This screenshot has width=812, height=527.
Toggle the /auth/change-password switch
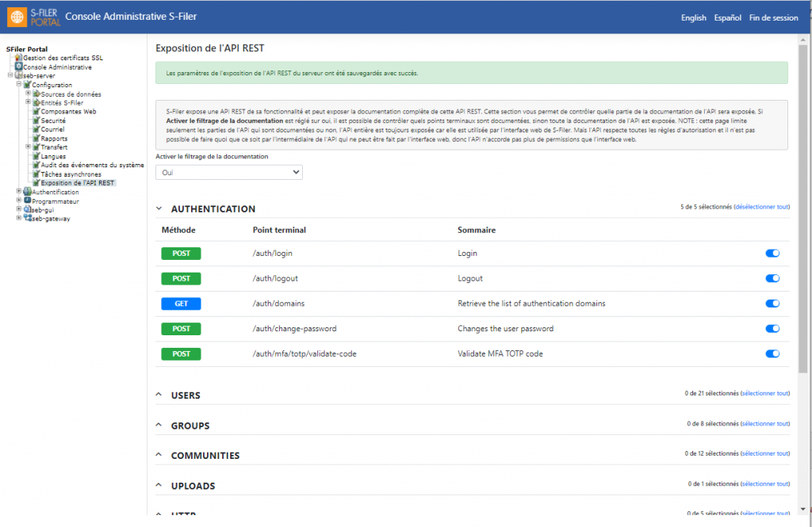(772, 329)
